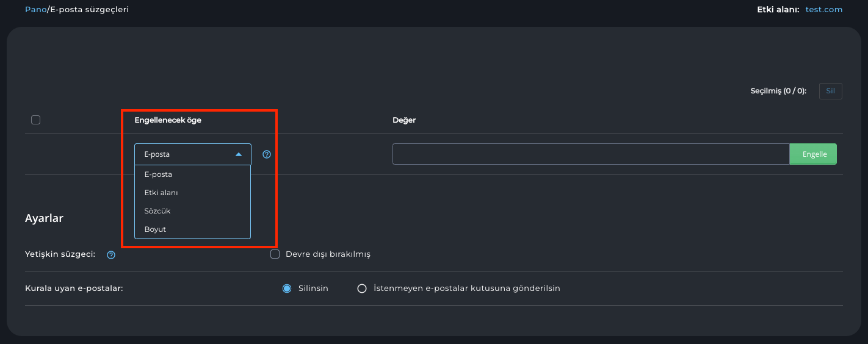This screenshot has width=868, height=344.
Task: Click the Değer column header
Action: click(x=404, y=120)
